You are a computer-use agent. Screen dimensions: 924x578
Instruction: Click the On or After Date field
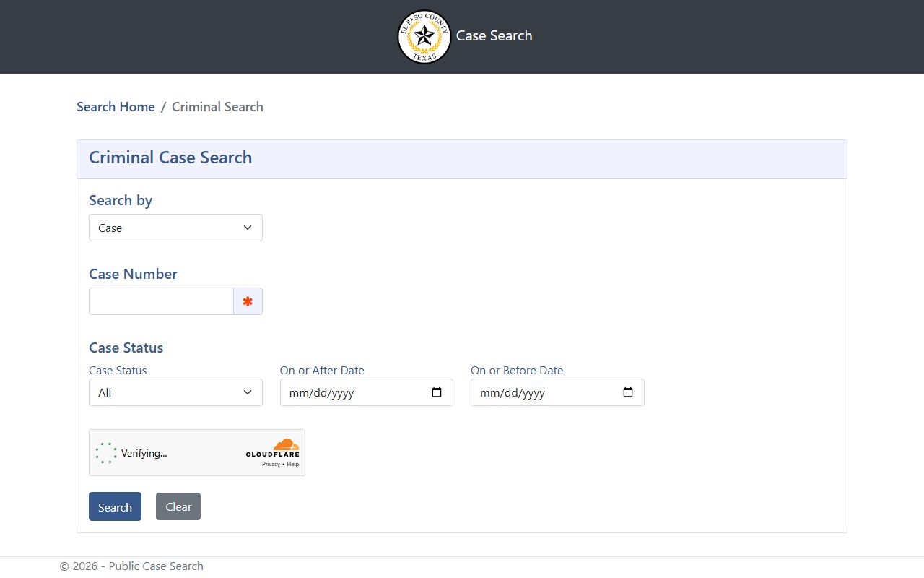367,392
